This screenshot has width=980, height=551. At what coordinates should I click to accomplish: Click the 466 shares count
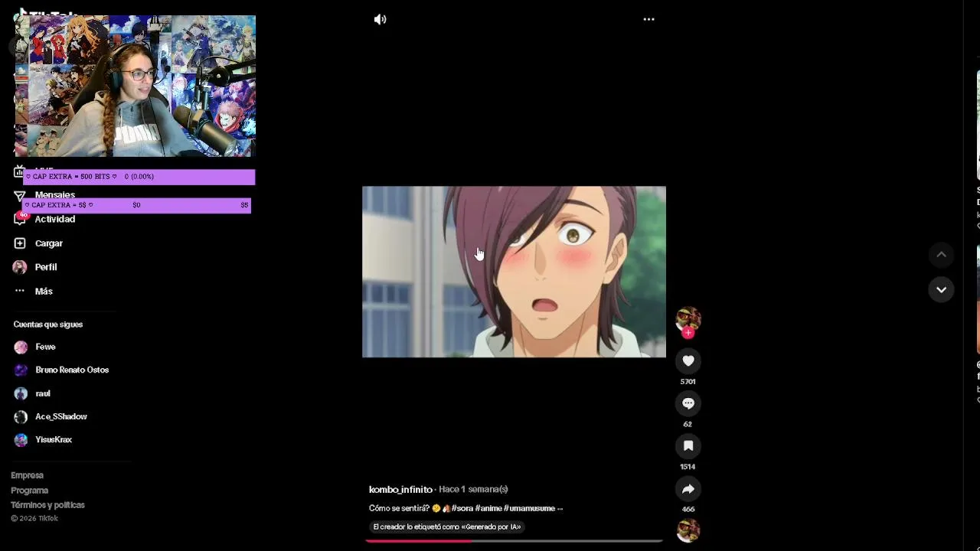(688, 509)
